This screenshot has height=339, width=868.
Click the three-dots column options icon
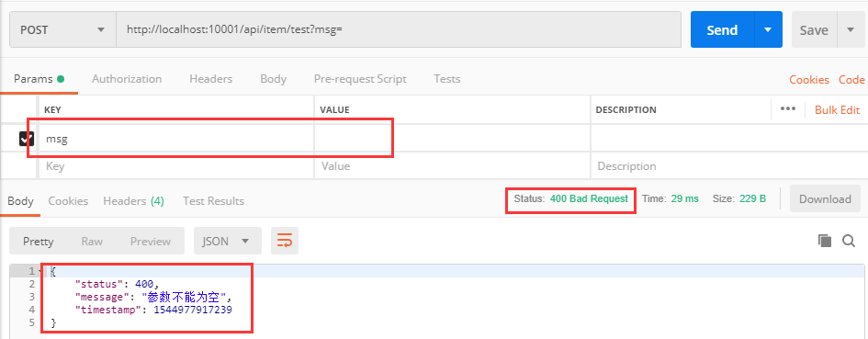pyautogui.click(x=788, y=109)
